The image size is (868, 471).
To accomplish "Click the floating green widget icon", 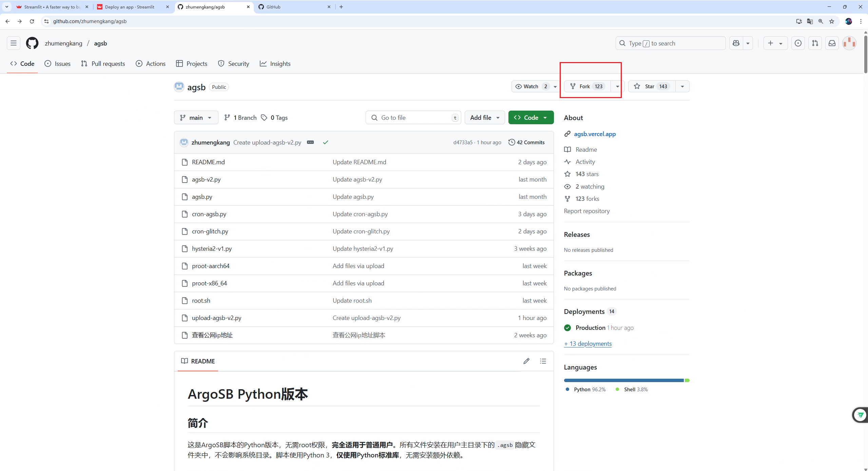I will pyautogui.click(x=860, y=415).
